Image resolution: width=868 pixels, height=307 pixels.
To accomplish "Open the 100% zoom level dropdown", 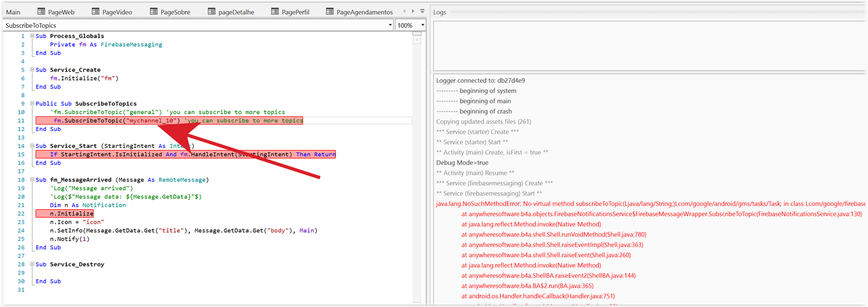I will (422, 25).
